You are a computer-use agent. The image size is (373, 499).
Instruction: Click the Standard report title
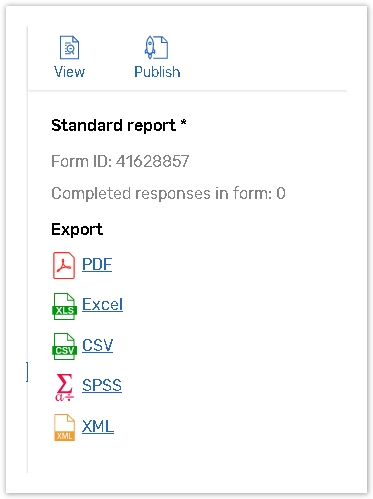[113, 126]
